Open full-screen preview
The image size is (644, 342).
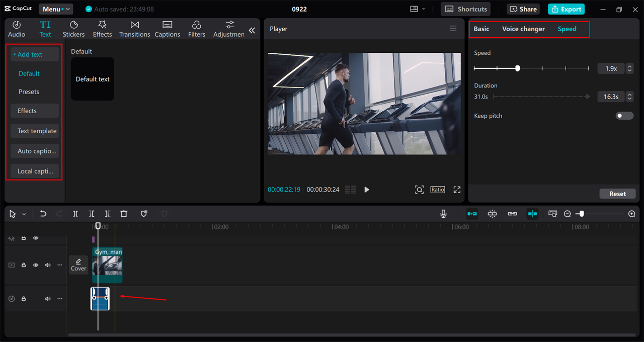[x=457, y=190]
